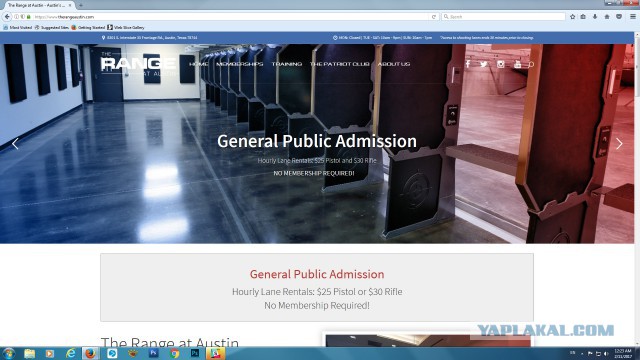
Task: Focus the URL address bar
Action: [231, 17]
